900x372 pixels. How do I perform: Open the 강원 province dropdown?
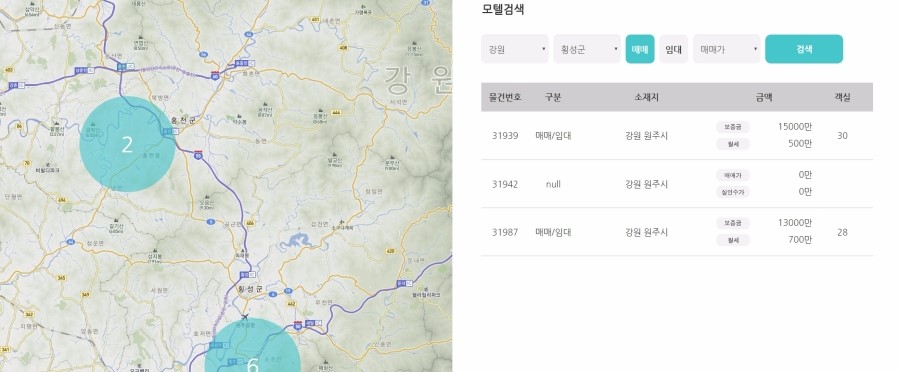pos(515,49)
